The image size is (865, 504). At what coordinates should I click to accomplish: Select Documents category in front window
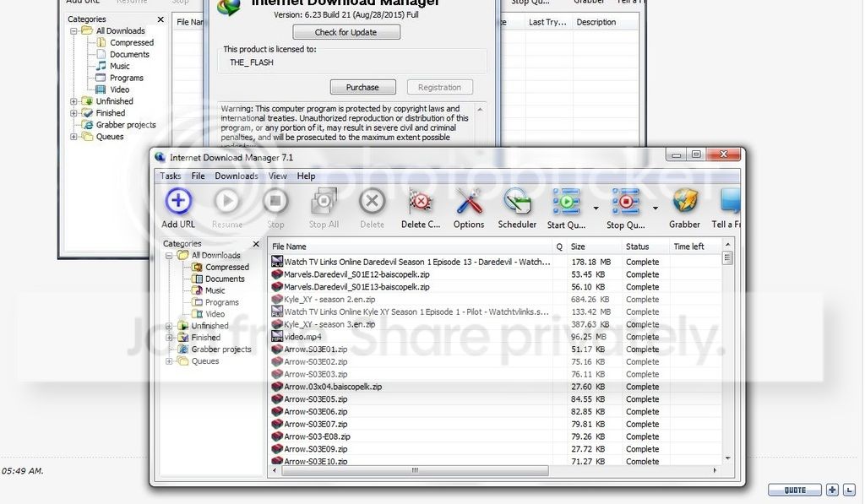225,279
